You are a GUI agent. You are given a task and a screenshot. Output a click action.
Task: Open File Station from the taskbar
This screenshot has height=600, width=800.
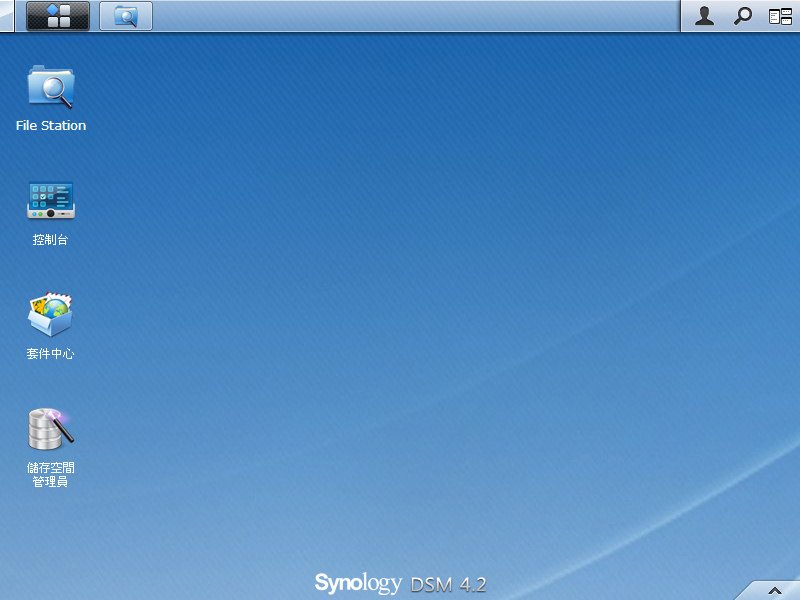tap(126, 16)
